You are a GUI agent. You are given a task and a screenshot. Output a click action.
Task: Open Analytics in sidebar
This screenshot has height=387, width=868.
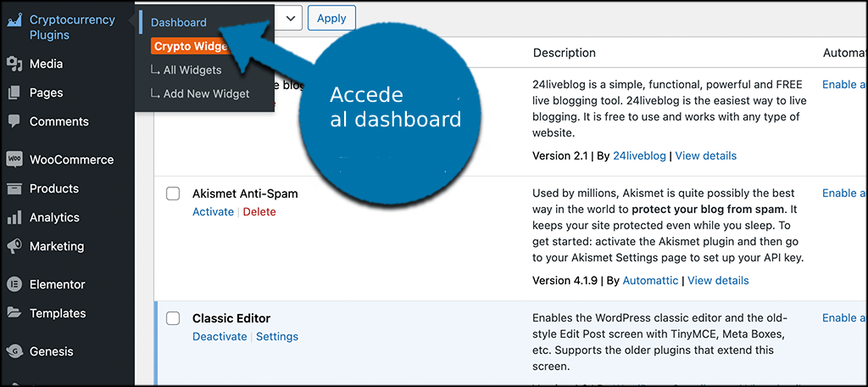click(54, 217)
